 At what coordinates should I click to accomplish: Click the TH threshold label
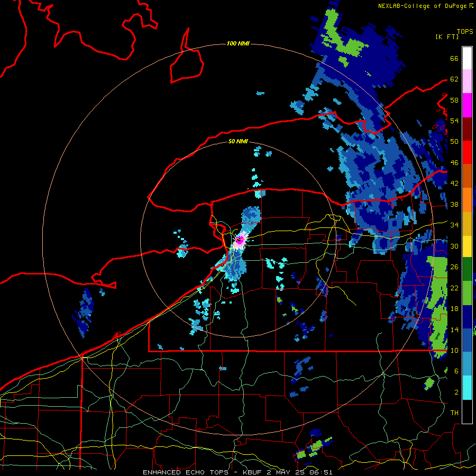pos(454,413)
